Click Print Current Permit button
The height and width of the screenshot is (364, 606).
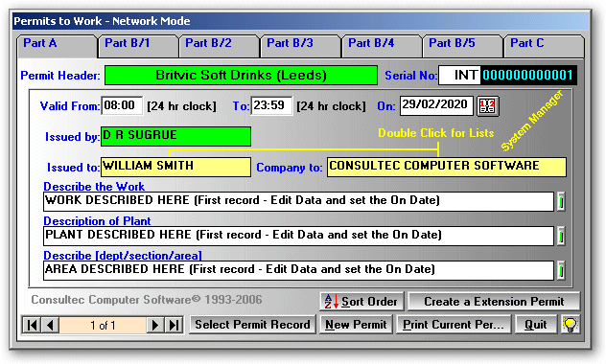pos(454,325)
